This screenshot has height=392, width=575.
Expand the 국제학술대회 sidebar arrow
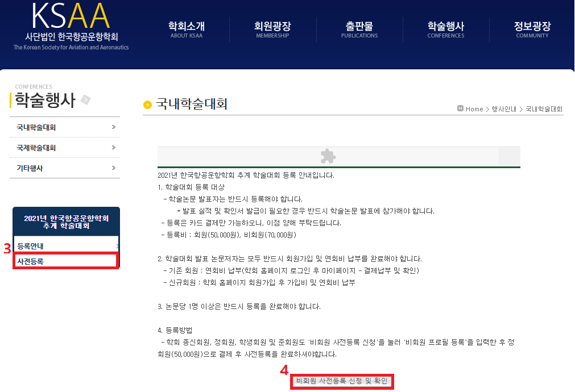[114, 148]
